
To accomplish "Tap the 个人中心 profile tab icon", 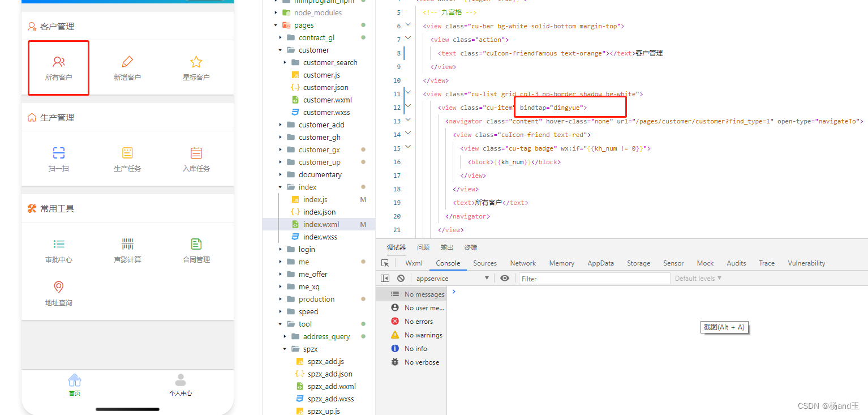I will (181, 380).
